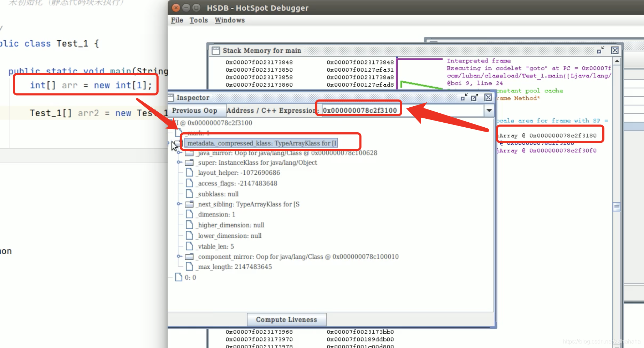Click the root node I @ 0x000000078c2f3100
644x348 pixels.
click(214, 123)
